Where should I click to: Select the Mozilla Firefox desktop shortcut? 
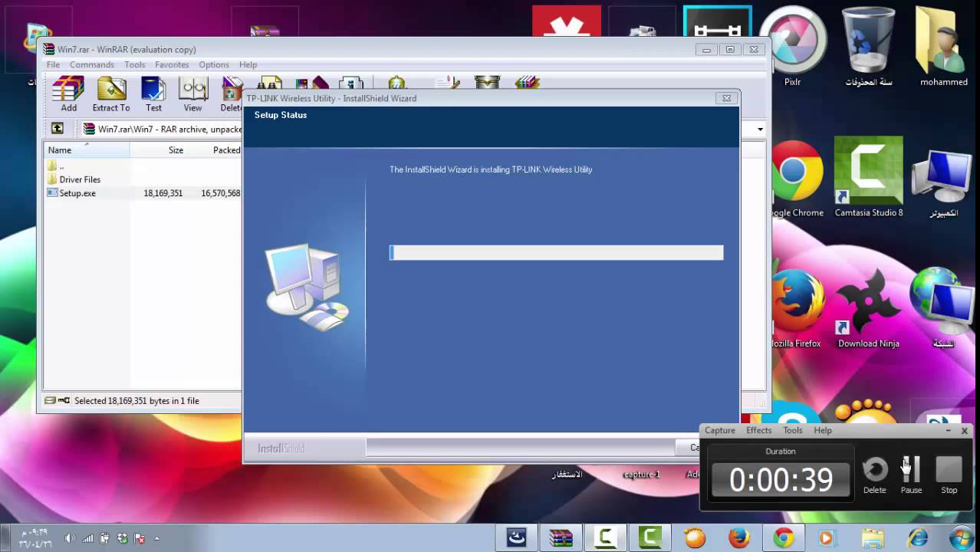(796, 309)
